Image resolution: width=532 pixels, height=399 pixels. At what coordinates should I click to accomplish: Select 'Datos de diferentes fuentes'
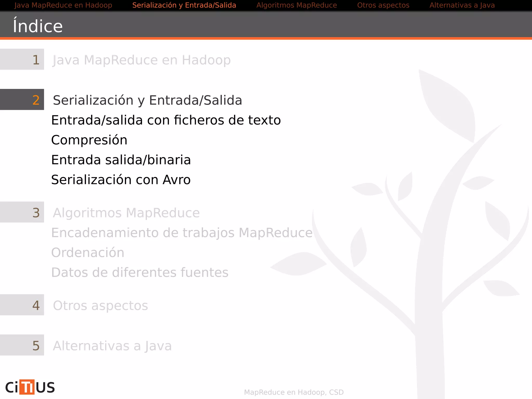tap(140, 272)
